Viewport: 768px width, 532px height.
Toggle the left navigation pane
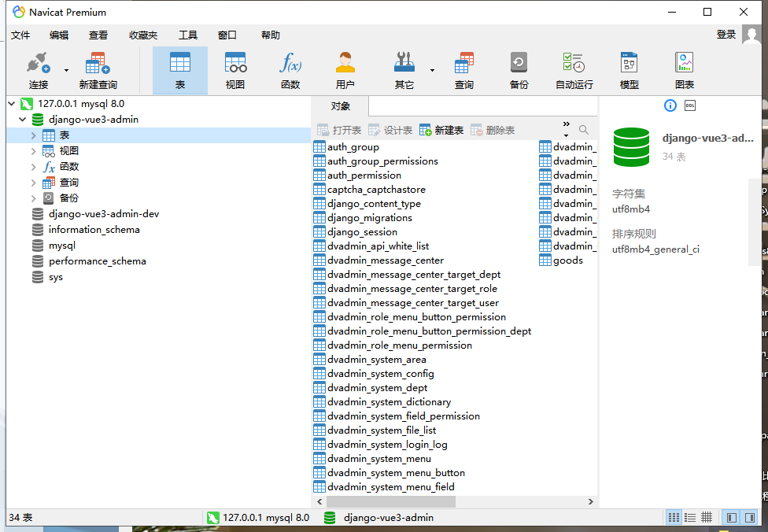point(732,517)
